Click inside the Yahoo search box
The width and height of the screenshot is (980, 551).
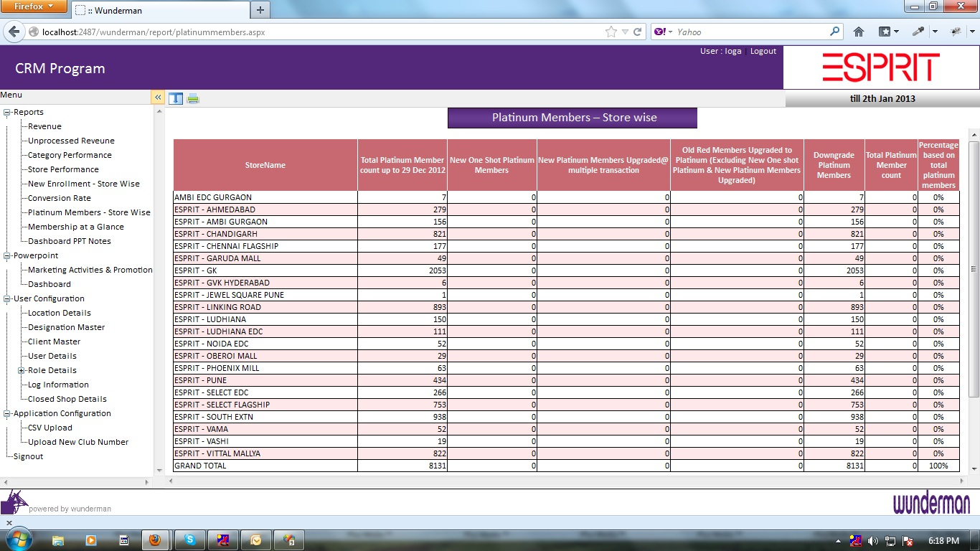coord(752,32)
